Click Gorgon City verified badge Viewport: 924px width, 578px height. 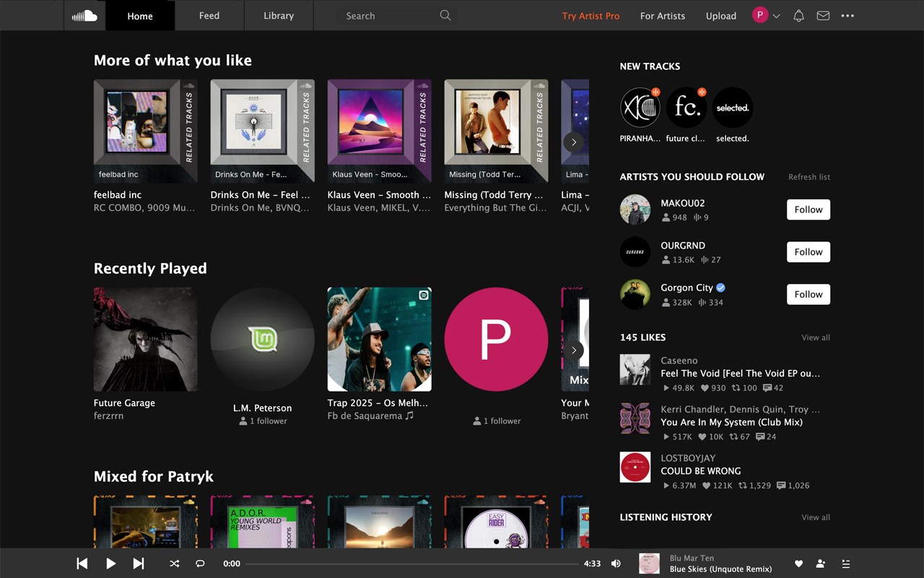tap(720, 288)
